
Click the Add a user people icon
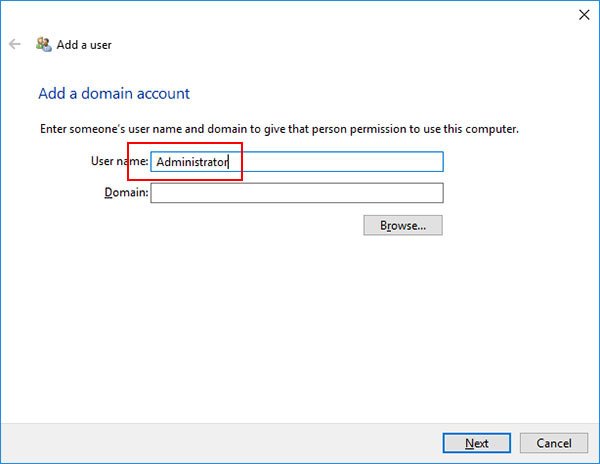tap(44, 44)
